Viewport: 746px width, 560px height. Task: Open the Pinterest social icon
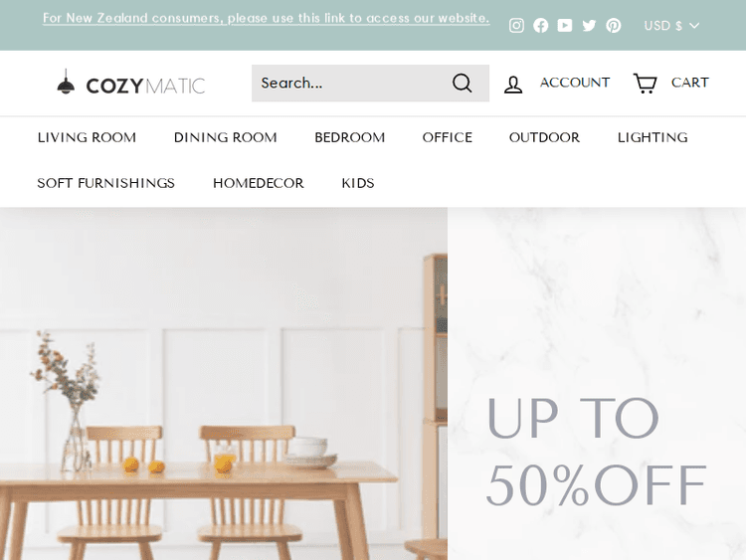[614, 25]
